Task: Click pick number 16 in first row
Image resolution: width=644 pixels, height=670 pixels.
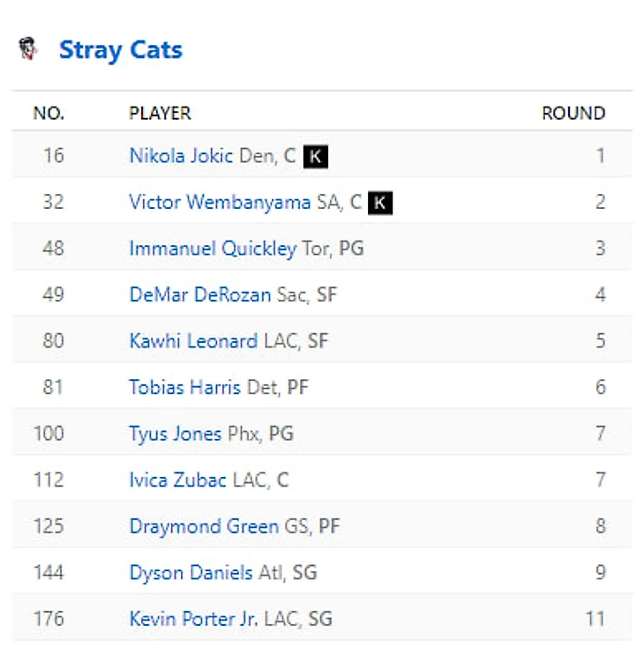Action: [53, 156]
